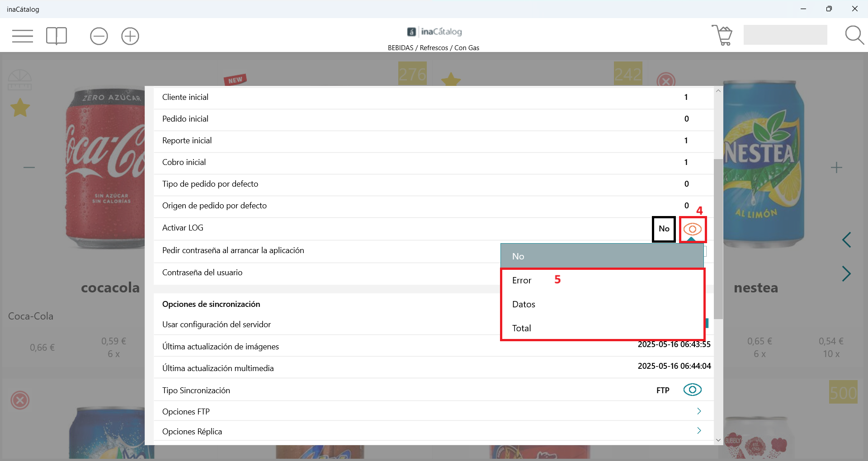Viewport: 868px width, 461px height.
Task: Click the 'Cobro inicial' value 1
Action: (686, 162)
